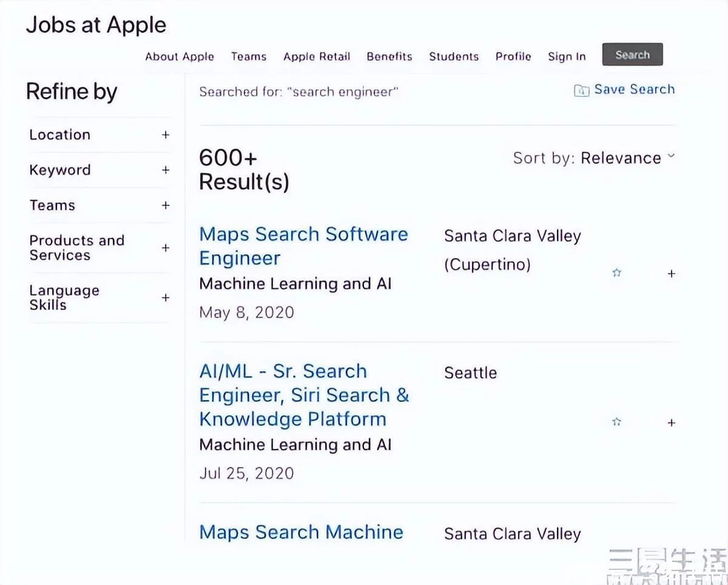This screenshot has height=585, width=728.
Task: Click 'Santa Clara Valley (Cupertino)' location text
Action: click(x=513, y=250)
